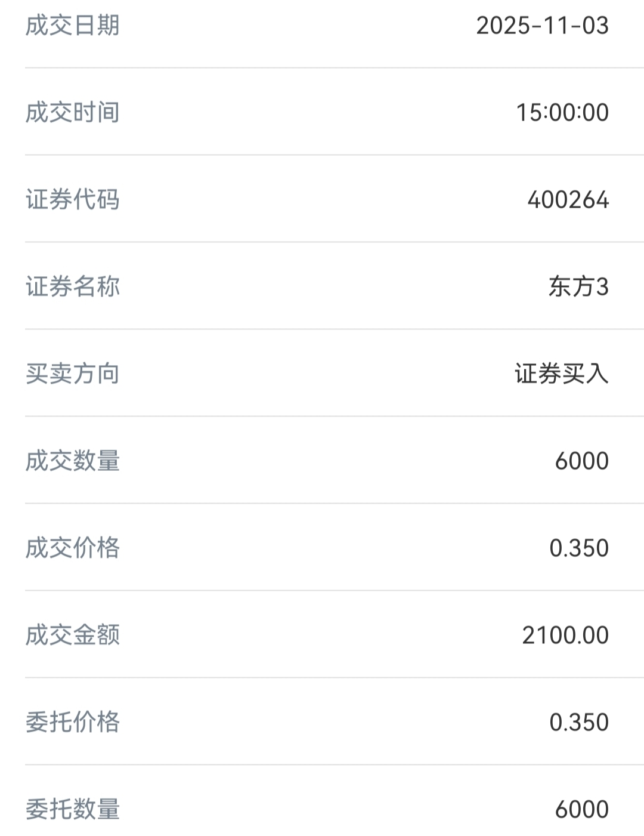Tap the 成交日期 label
Image resolution: width=644 pixels, height=836 pixels.
pyautogui.click(x=73, y=26)
